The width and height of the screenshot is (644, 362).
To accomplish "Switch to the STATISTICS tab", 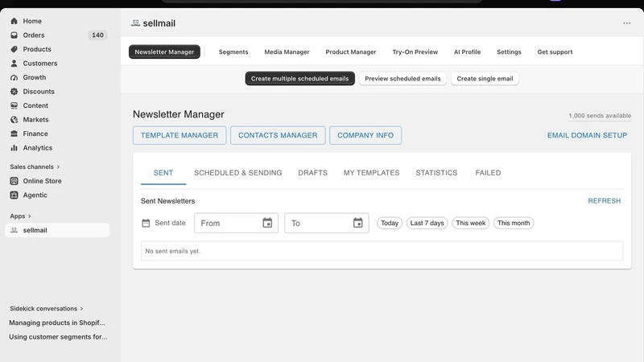I will point(436,173).
